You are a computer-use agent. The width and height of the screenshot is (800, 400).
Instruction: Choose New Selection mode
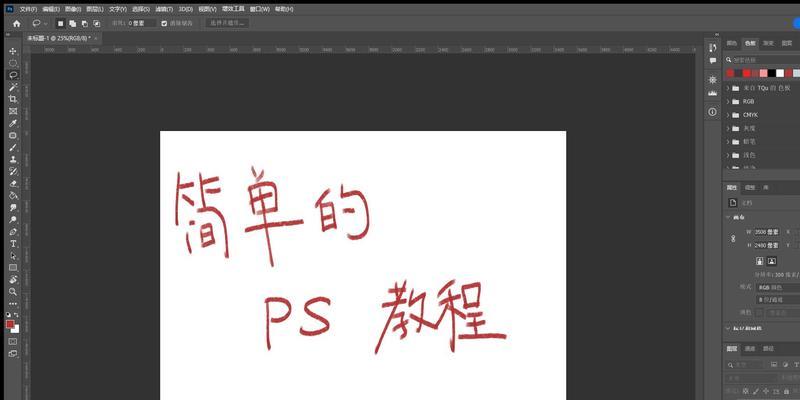click(x=60, y=23)
